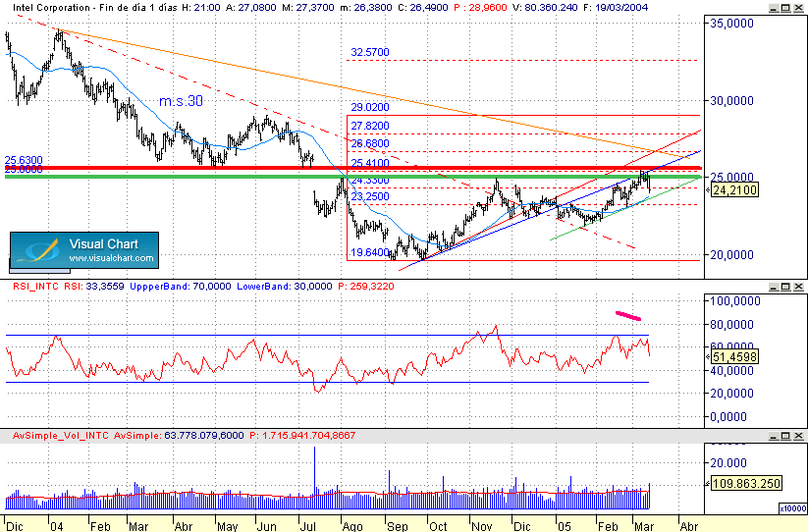This screenshot has height=532, width=808.
Task: Close the RSI_INTC indicator panel
Action: 798,287
